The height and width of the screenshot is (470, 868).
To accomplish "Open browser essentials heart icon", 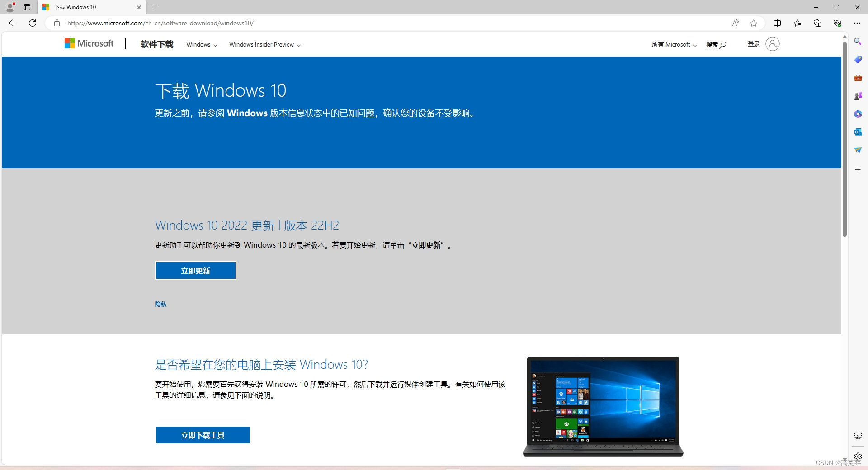I will [x=837, y=23].
